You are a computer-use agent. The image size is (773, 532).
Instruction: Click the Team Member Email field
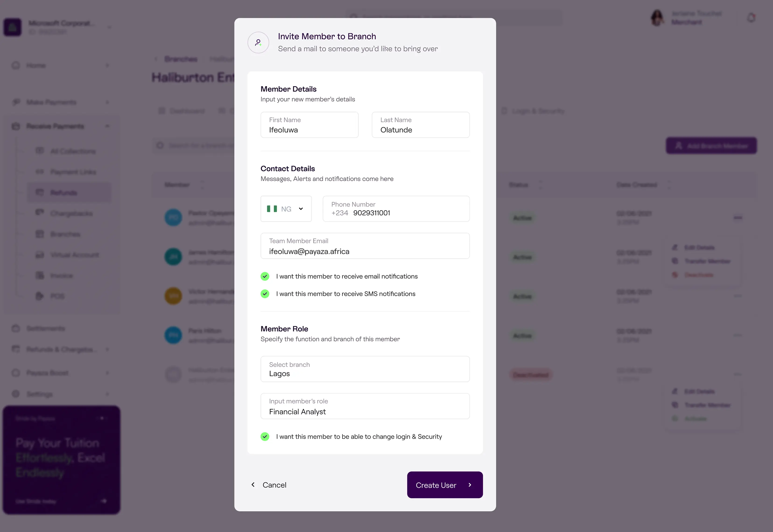[365, 246]
